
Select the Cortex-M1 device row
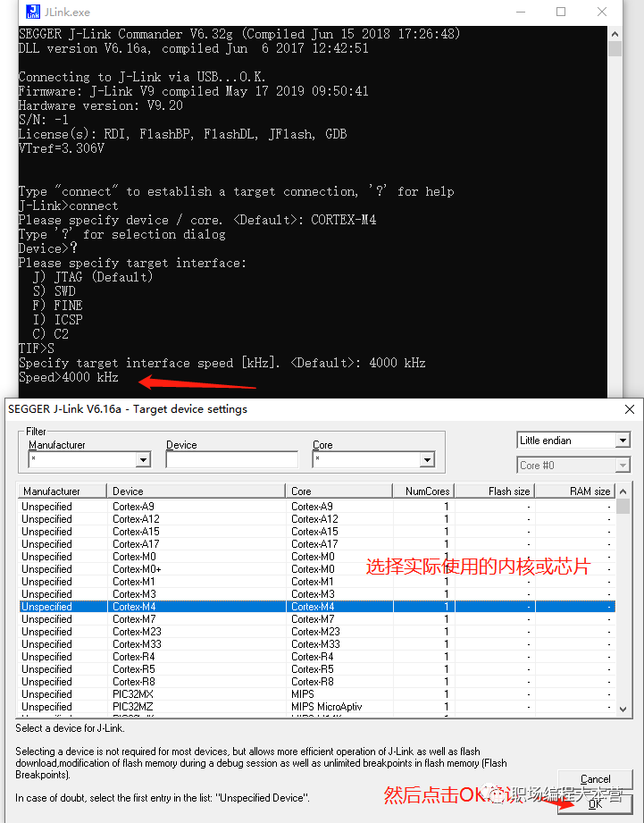coord(317,582)
